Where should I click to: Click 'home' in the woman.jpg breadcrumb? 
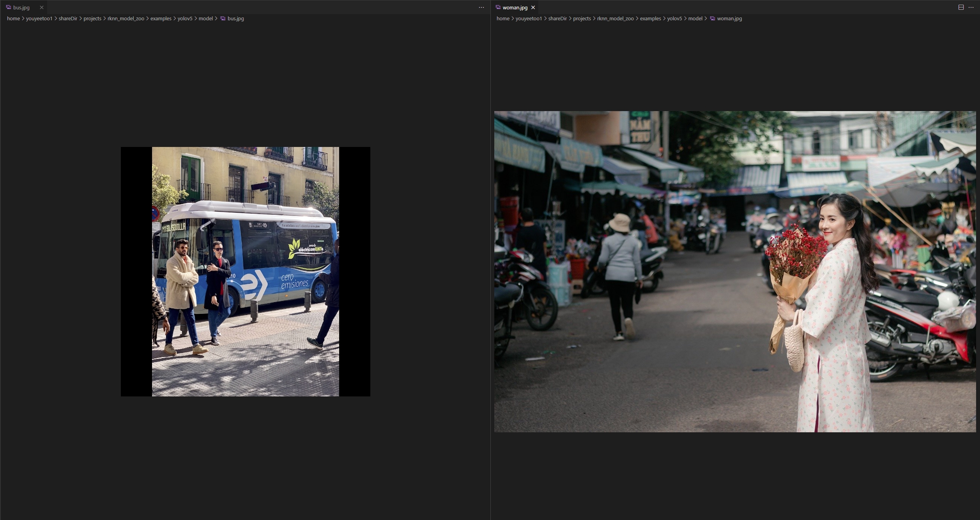pyautogui.click(x=503, y=18)
